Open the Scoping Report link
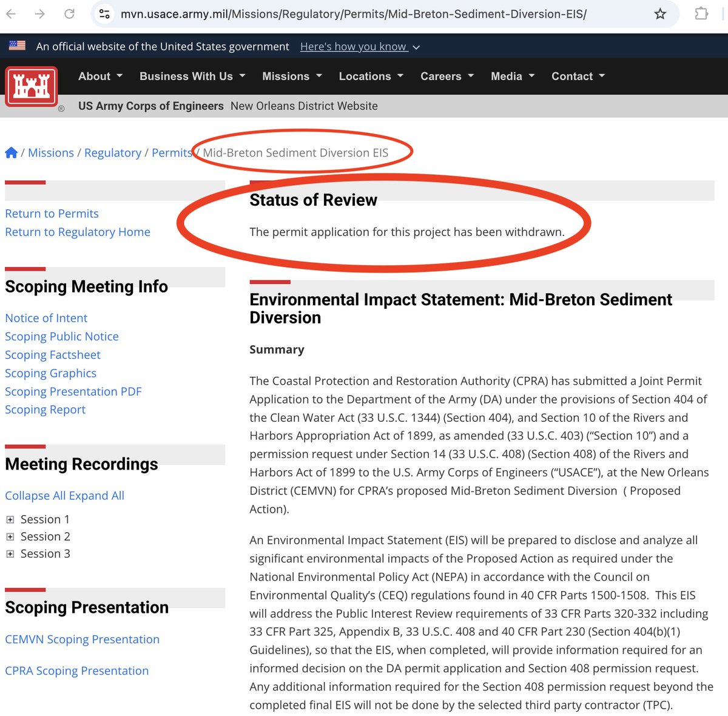The width and height of the screenshot is (728, 716). click(45, 410)
